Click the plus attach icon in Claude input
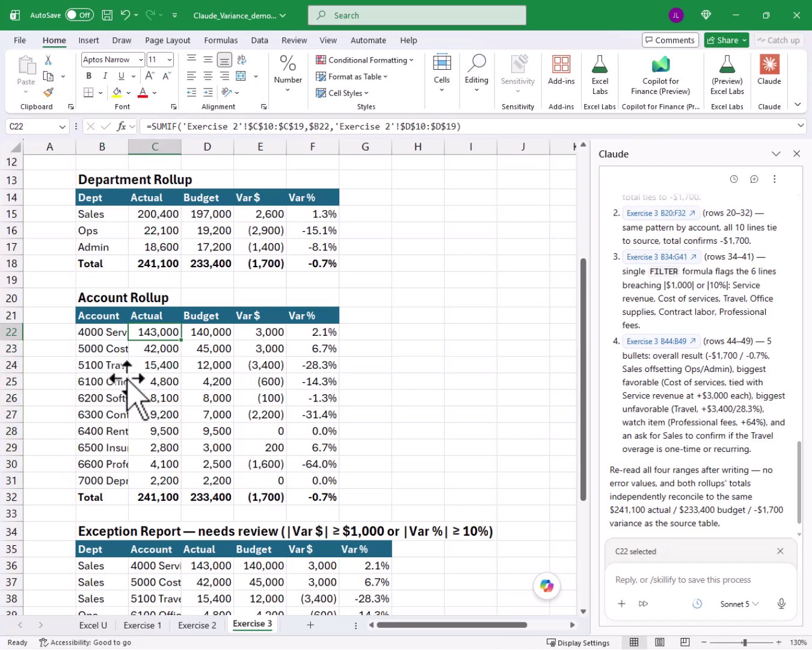This screenshot has height=650, width=812. coord(622,604)
